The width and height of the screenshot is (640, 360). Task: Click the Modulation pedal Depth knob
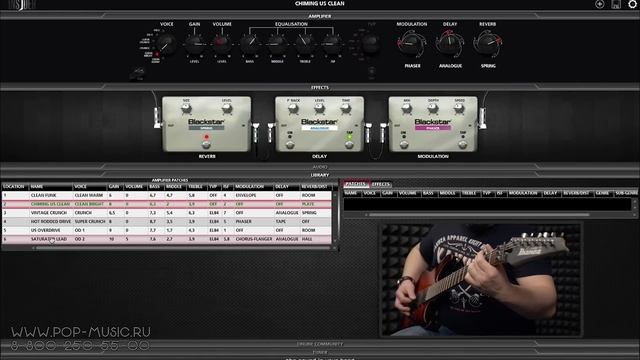(433, 109)
